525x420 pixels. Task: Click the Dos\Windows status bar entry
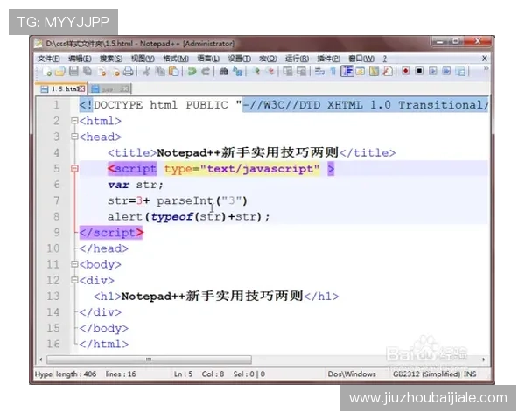(352, 374)
